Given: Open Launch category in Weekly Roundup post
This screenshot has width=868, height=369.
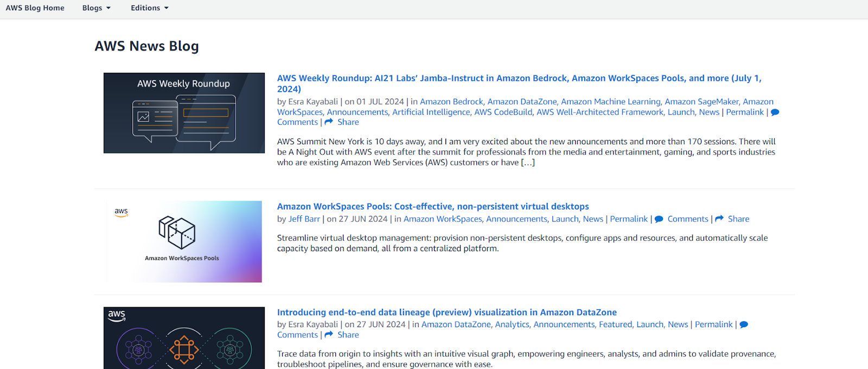Looking at the screenshot, I should coord(681,112).
